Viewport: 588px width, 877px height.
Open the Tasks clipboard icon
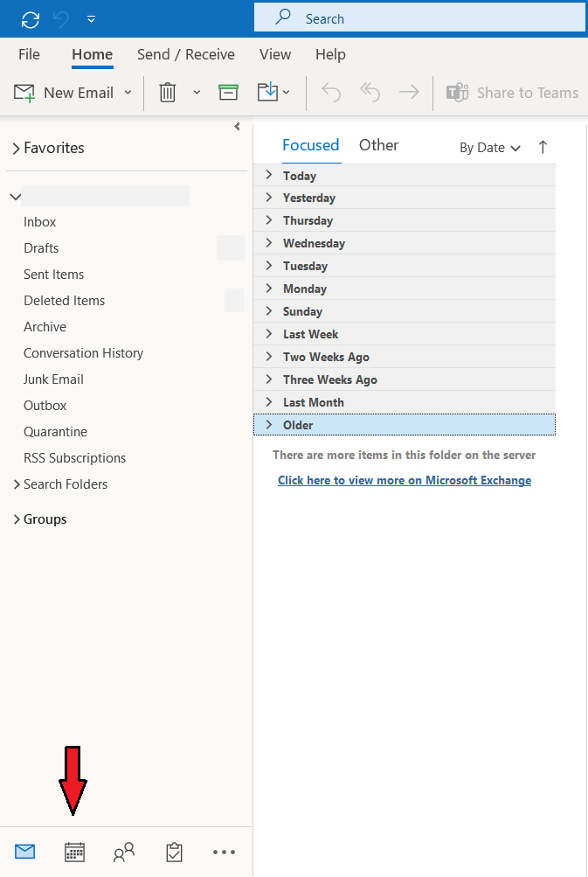(174, 852)
